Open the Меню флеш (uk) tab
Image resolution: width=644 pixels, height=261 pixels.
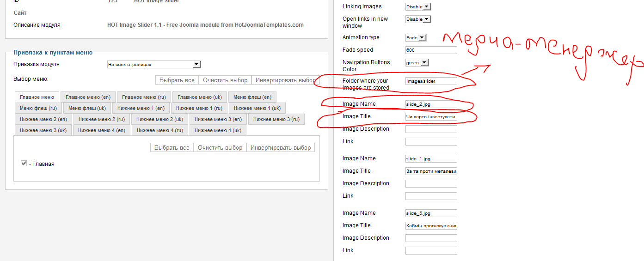tap(87, 108)
